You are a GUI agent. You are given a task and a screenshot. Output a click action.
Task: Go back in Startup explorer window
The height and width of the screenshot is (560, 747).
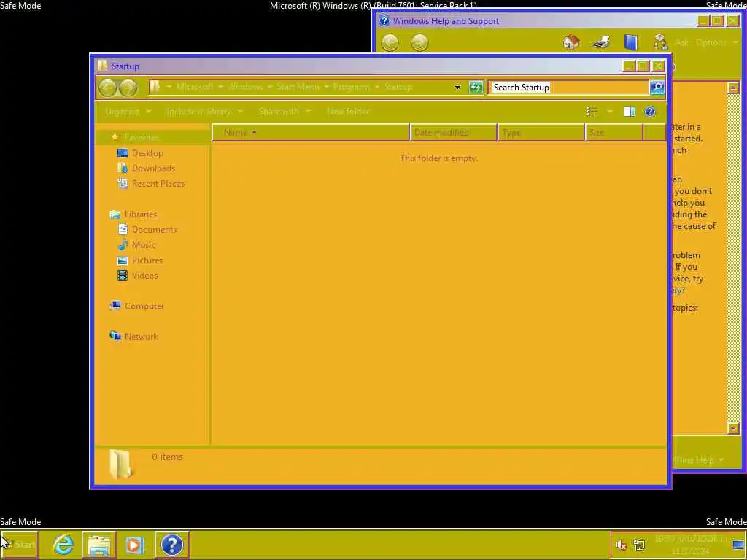(x=107, y=87)
